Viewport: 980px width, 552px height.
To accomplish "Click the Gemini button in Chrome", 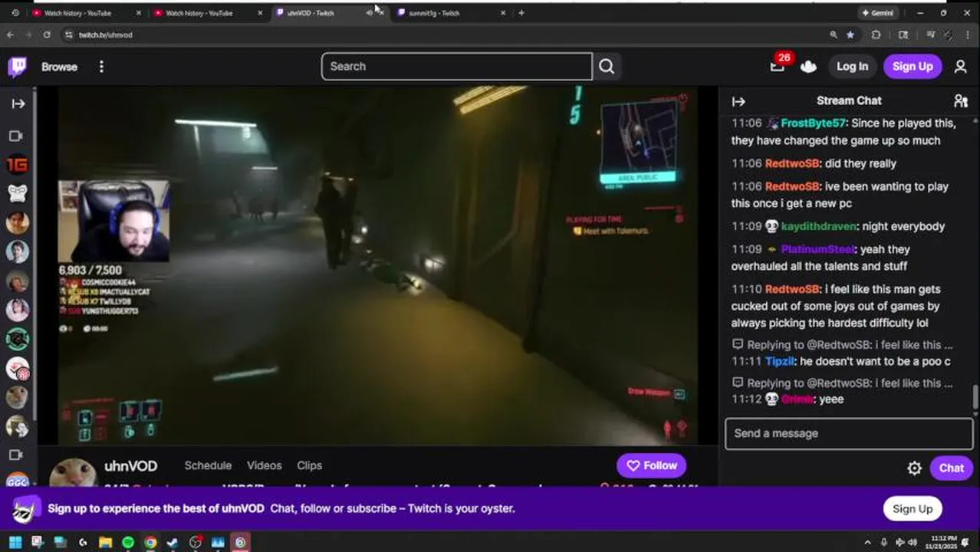I will 877,13.
